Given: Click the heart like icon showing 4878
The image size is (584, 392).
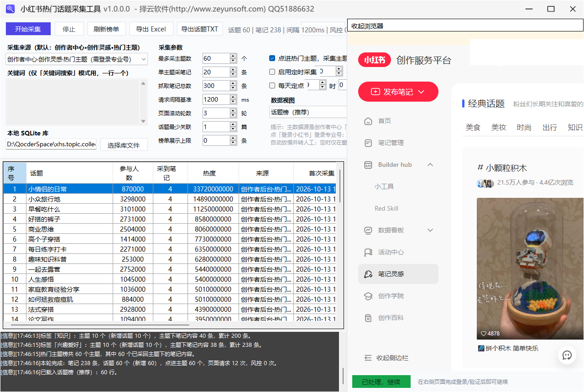Looking at the screenshot, I should click(x=484, y=334).
